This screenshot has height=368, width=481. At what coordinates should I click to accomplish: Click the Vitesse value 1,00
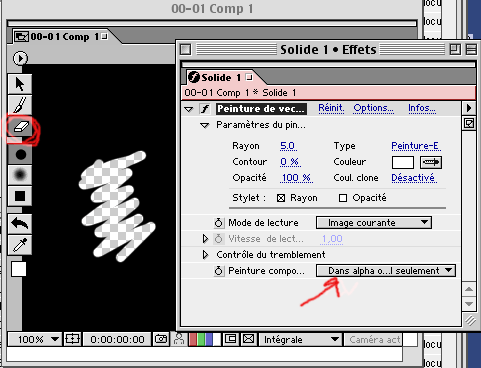point(332,239)
